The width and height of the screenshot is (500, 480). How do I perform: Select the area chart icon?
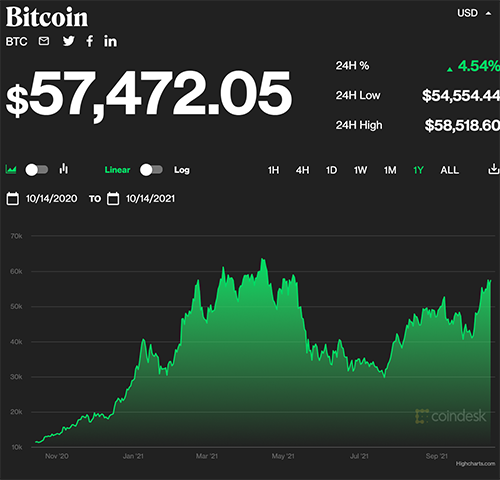coord(11,169)
